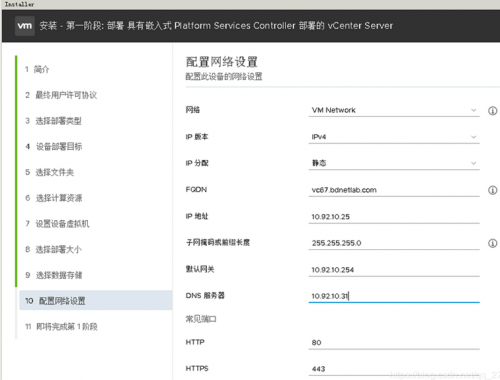Click the IP 地址 label
The image size is (500, 380).
(197, 216)
